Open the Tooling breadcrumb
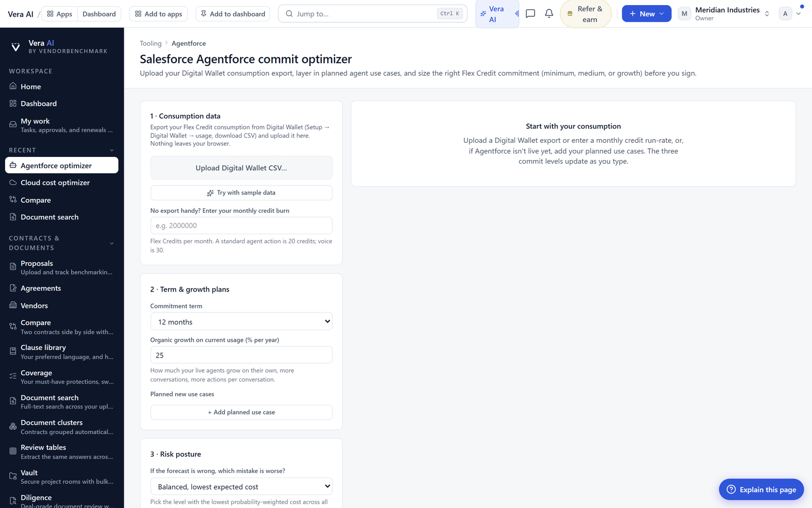The height and width of the screenshot is (508, 812). tap(151, 44)
